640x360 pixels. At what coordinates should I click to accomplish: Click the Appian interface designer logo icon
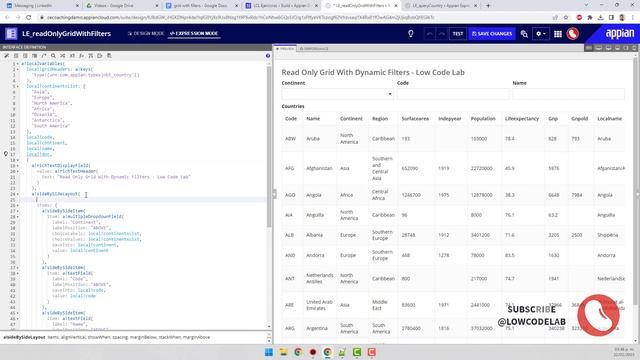click(x=11, y=33)
